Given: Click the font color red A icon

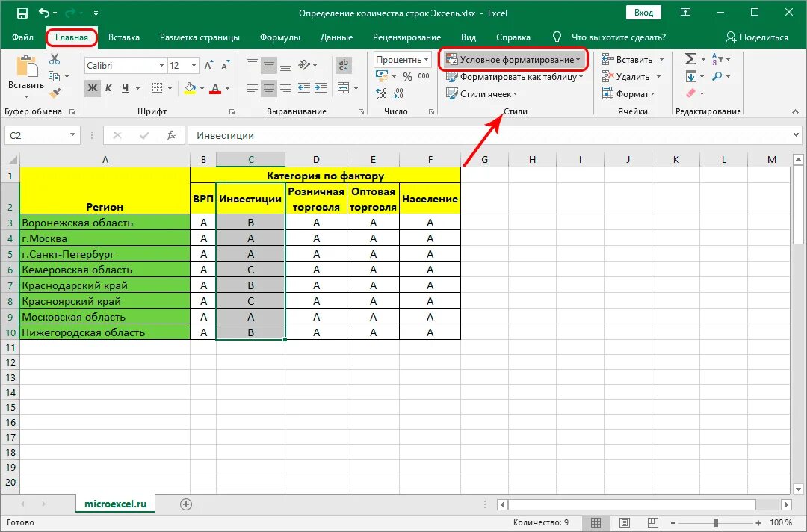Looking at the screenshot, I should (216, 88).
